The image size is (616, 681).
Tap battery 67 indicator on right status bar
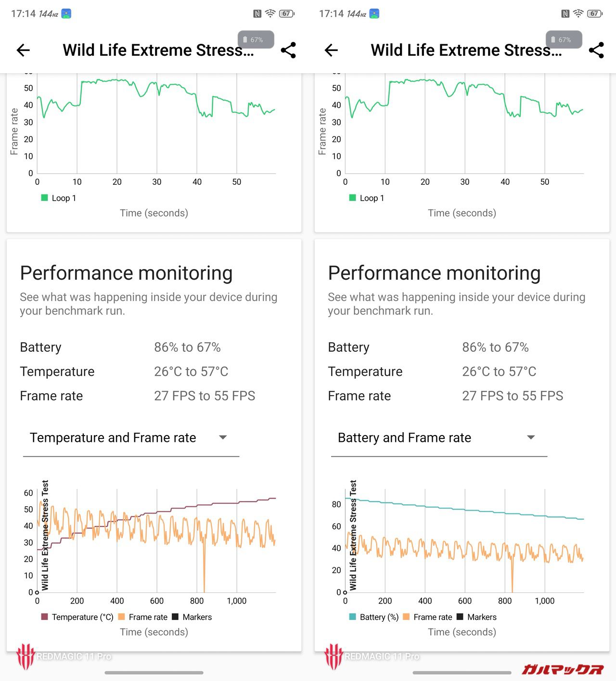595,14
